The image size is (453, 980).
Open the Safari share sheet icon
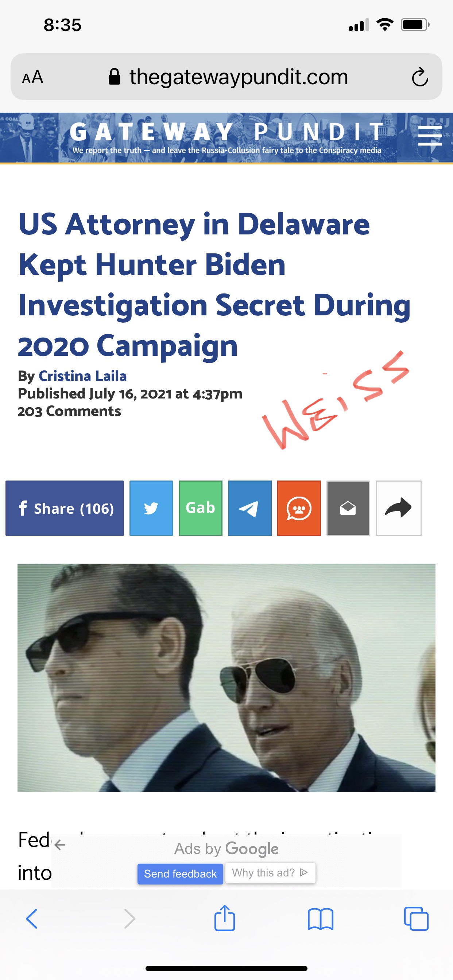[x=225, y=918]
